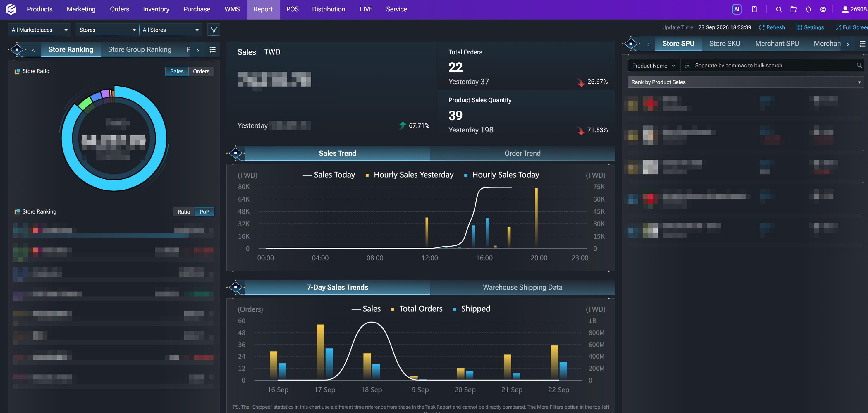The width and height of the screenshot is (868, 413).
Task: Open list menu icon beside Store Ranking tabs
Action: 213,49
